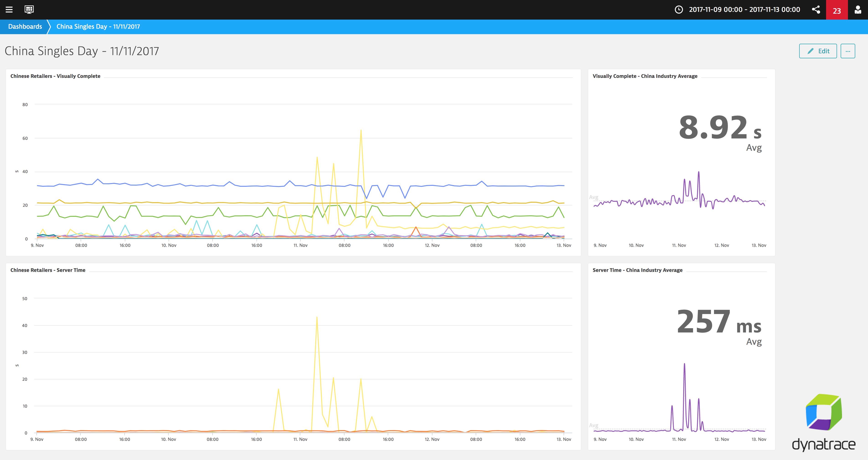Click the page title China Singles Day - 11/11/2017
Image resolution: width=868 pixels, height=460 pixels.
[82, 51]
